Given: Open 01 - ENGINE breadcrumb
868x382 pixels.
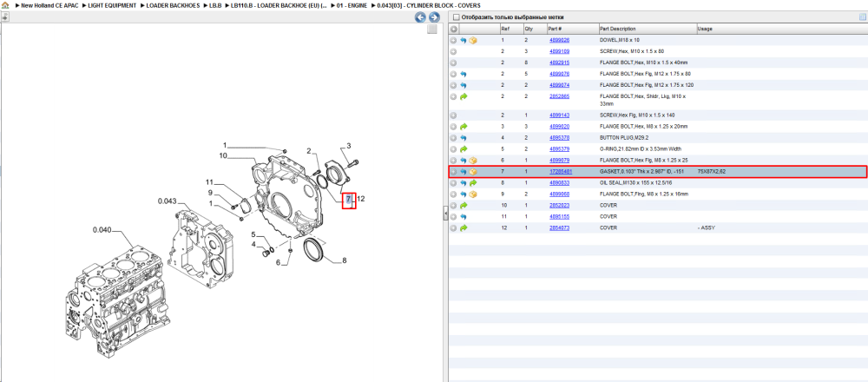Looking at the screenshot, I should point(352,5).
